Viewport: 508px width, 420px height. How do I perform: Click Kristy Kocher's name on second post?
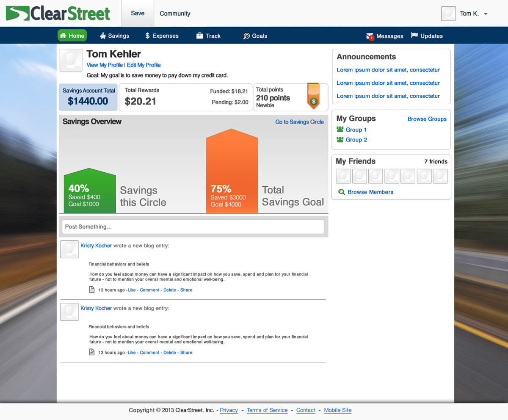[96, 308]
